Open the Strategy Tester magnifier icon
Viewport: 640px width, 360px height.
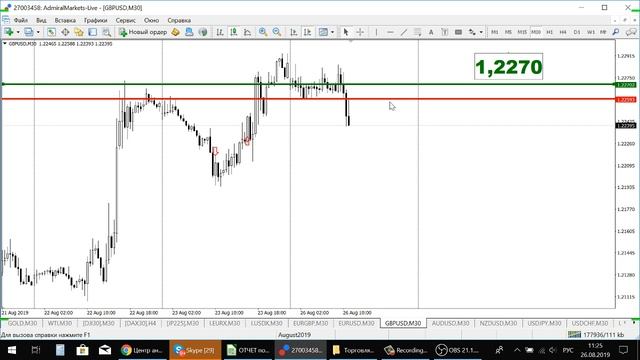(x=107, y=32)
